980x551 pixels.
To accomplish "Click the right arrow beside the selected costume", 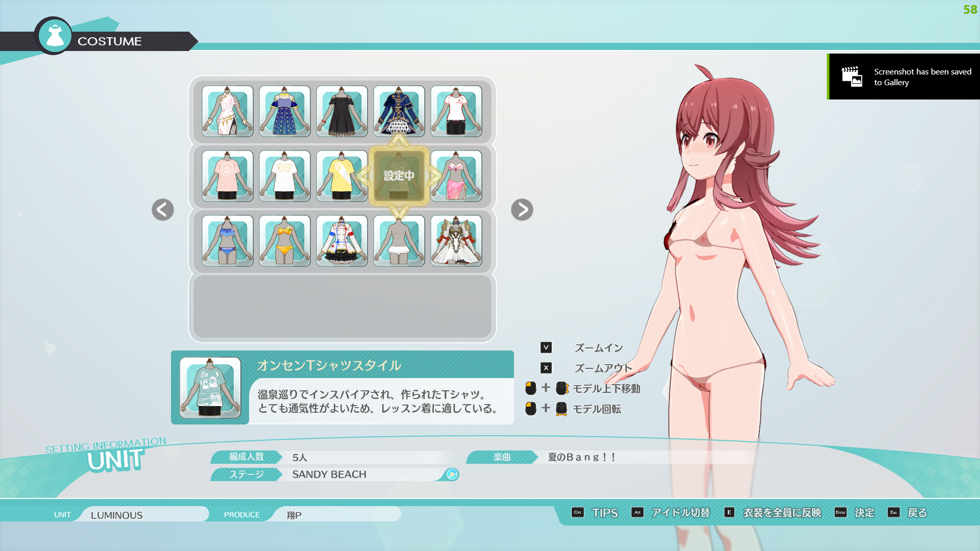I will (x=435, y=176).
